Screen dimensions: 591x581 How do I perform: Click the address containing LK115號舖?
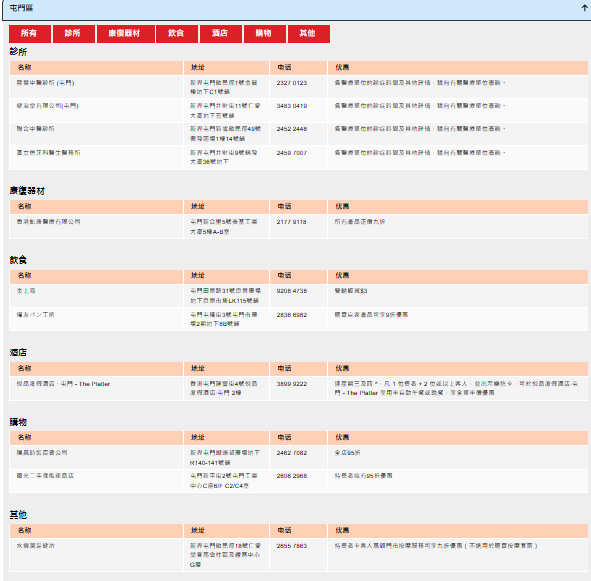tap(225, 296)
